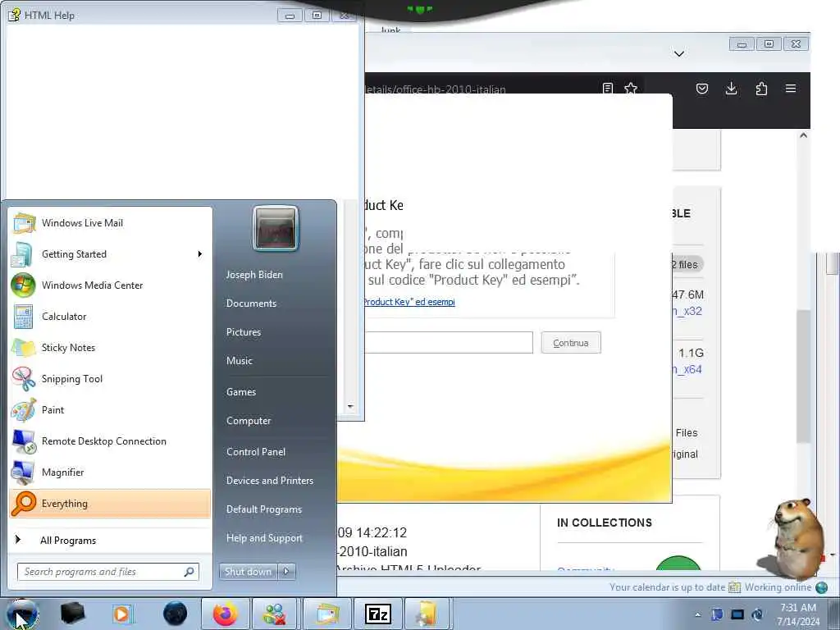The height and width of the screenshot is (630, 840).
Task: Open 7-Zip taskbar button
Action: 377,614
